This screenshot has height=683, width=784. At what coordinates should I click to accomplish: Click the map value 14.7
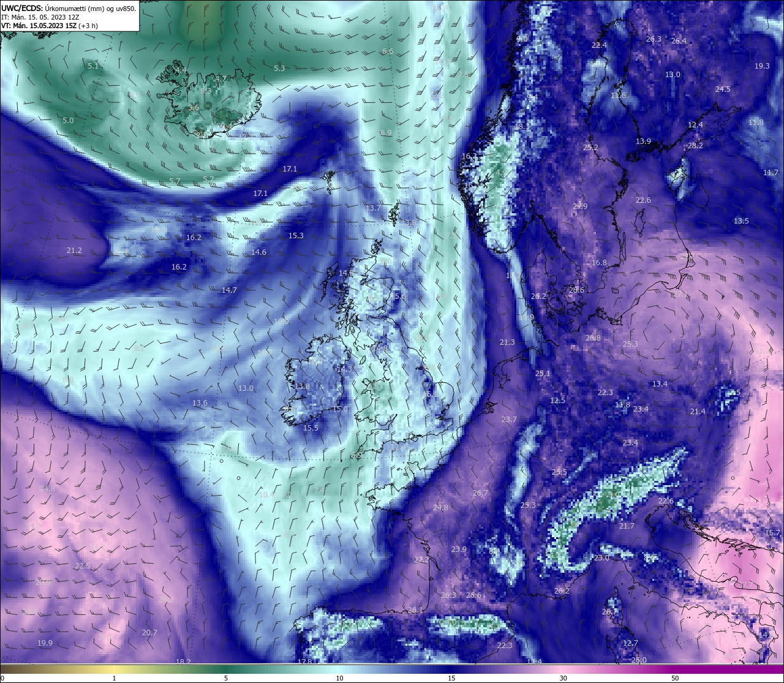[229, 290]
